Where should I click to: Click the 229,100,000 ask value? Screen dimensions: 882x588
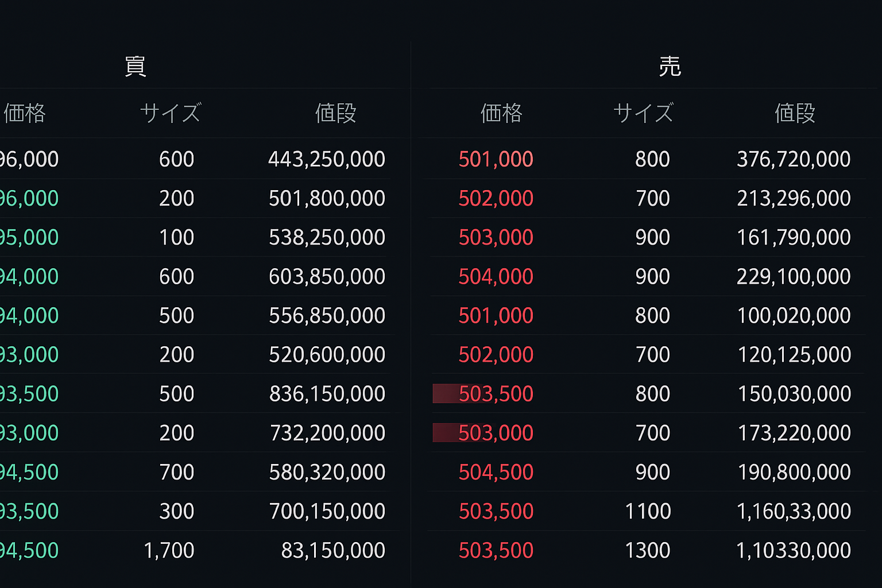[794, 277]
